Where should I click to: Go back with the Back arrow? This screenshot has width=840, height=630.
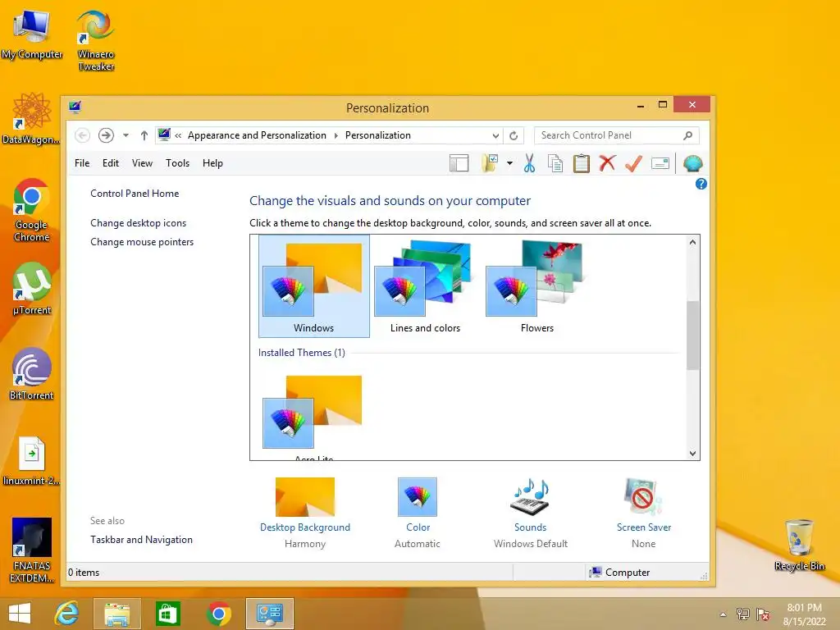pos(82,135)
